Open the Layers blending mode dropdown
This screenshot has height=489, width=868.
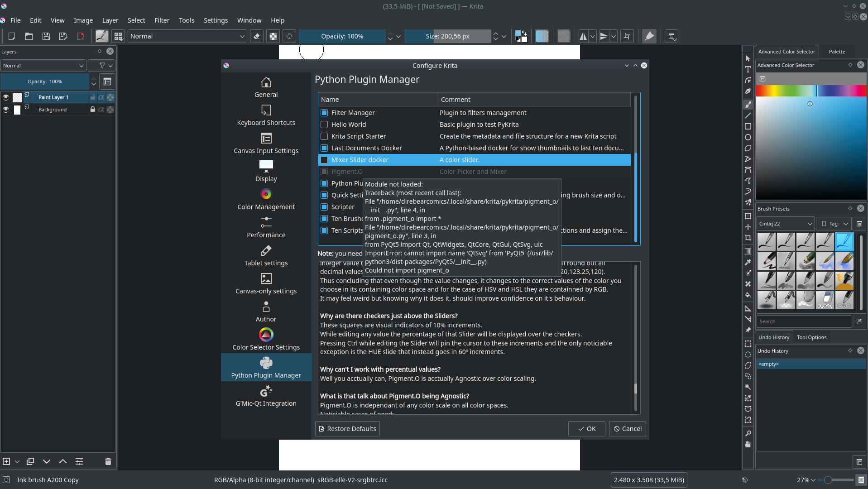43,66
